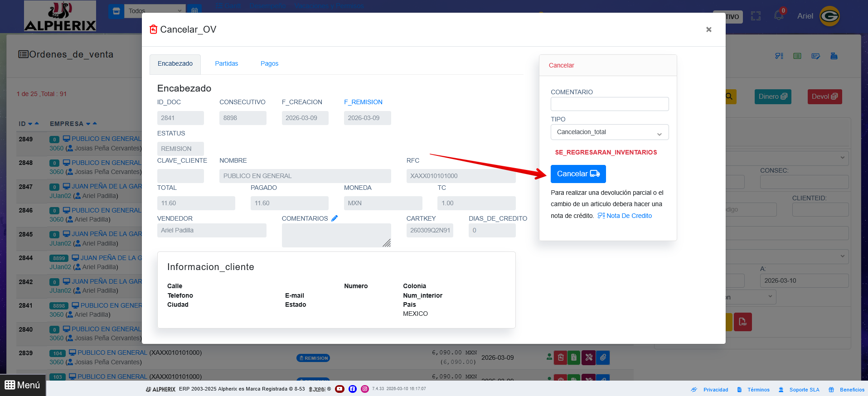Image resolution: width=868 pixels, height=396 pixels.
Task: Toggle fullscreen mode icon
Action: pos(756,16)
